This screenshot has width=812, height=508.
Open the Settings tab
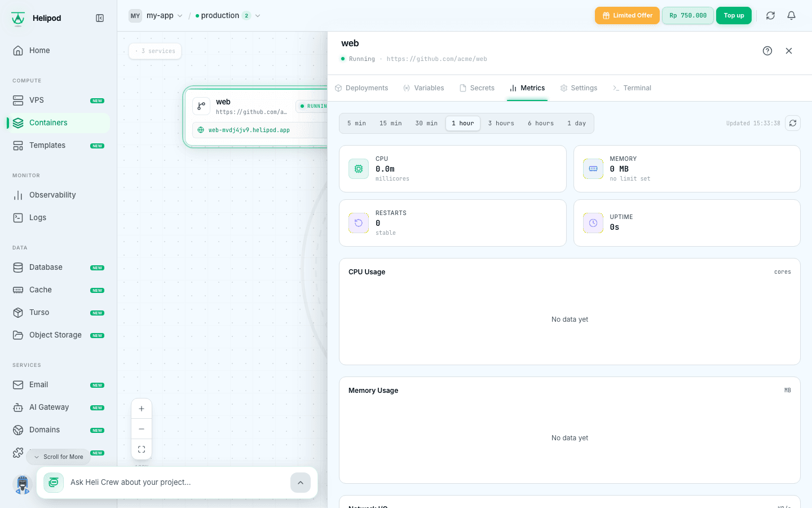[579, 88]
